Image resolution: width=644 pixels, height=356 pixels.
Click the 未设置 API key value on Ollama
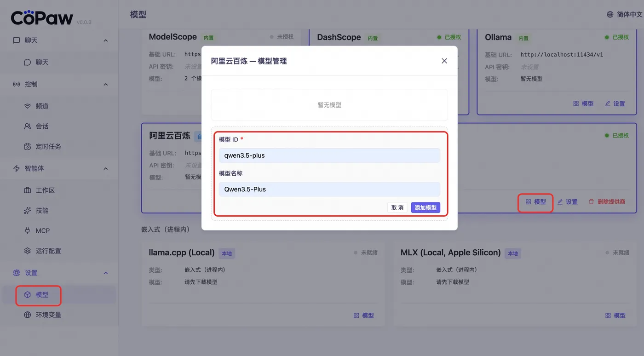point(529,67)
